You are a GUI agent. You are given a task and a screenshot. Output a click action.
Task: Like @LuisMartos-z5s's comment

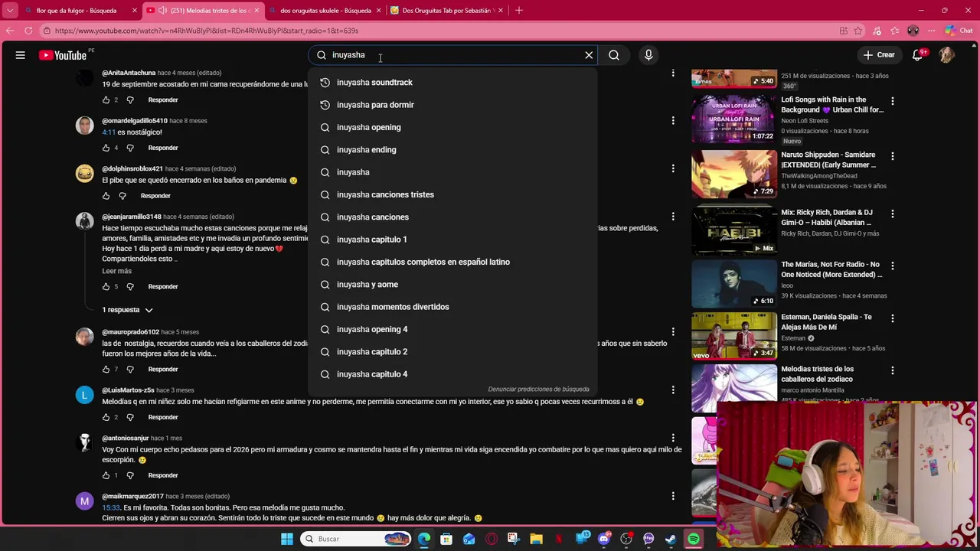106,417
